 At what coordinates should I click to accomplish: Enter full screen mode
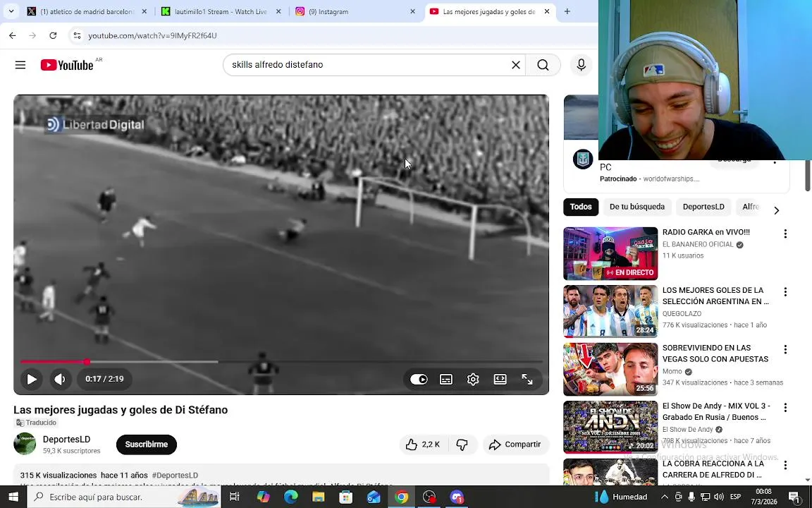coord(527,379)
